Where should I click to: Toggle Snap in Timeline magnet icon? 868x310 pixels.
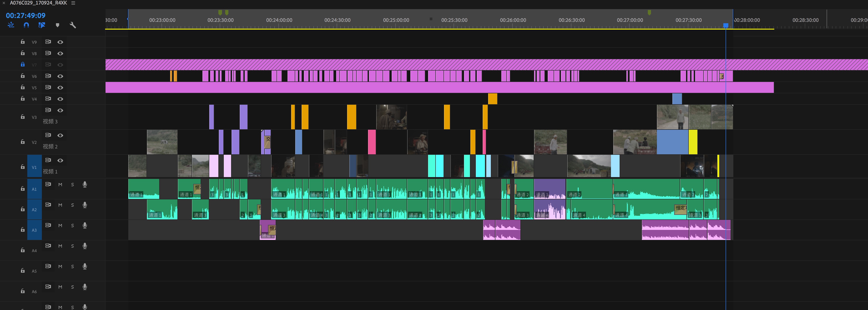click(x=26, y=25)
